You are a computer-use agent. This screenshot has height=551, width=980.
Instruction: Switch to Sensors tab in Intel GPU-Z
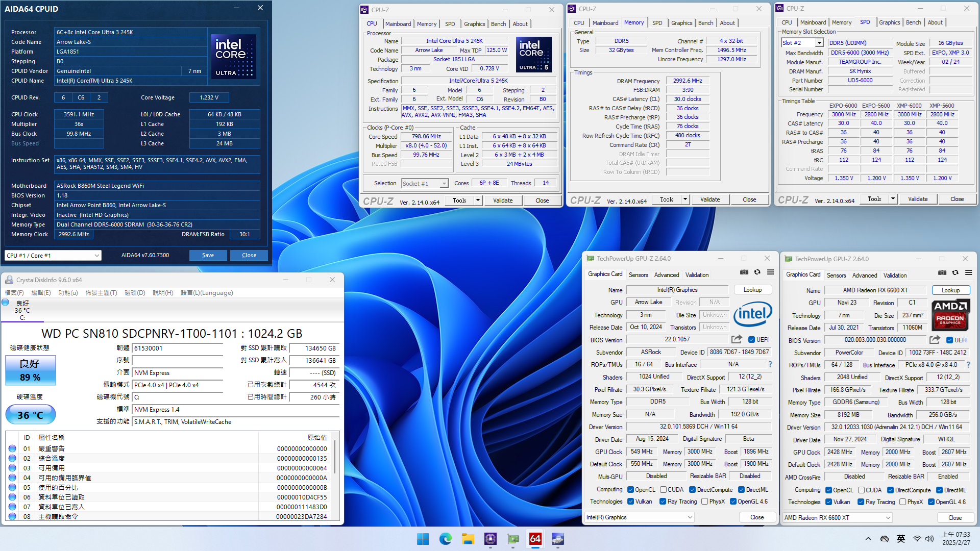(638, 275)
